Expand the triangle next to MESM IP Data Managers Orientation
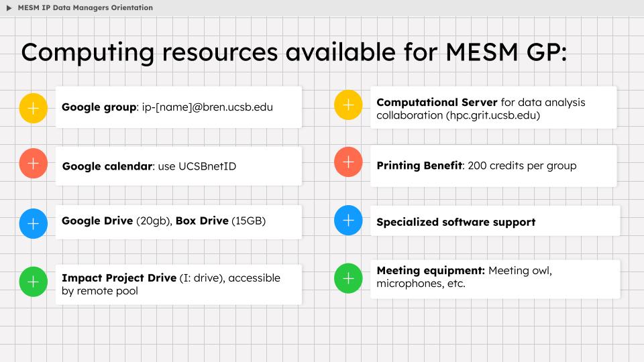 (x=9, y=8)
